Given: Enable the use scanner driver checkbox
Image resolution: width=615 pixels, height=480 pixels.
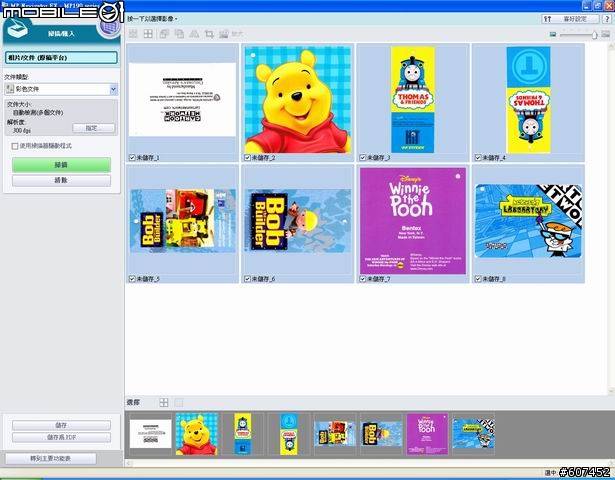Looking at the screenshot, I should coord(15,146).
